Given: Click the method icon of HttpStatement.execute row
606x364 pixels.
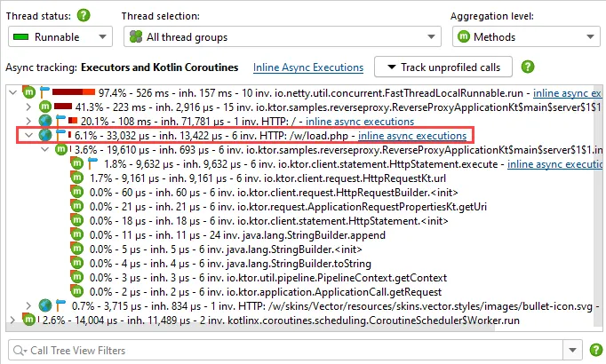Looking at the screenshot, I should (x=77, y=163).
